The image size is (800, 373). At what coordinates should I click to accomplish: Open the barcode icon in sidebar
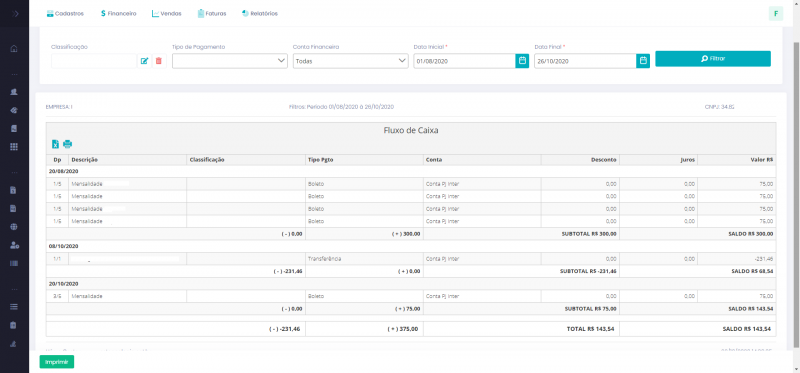click(14, 263)
